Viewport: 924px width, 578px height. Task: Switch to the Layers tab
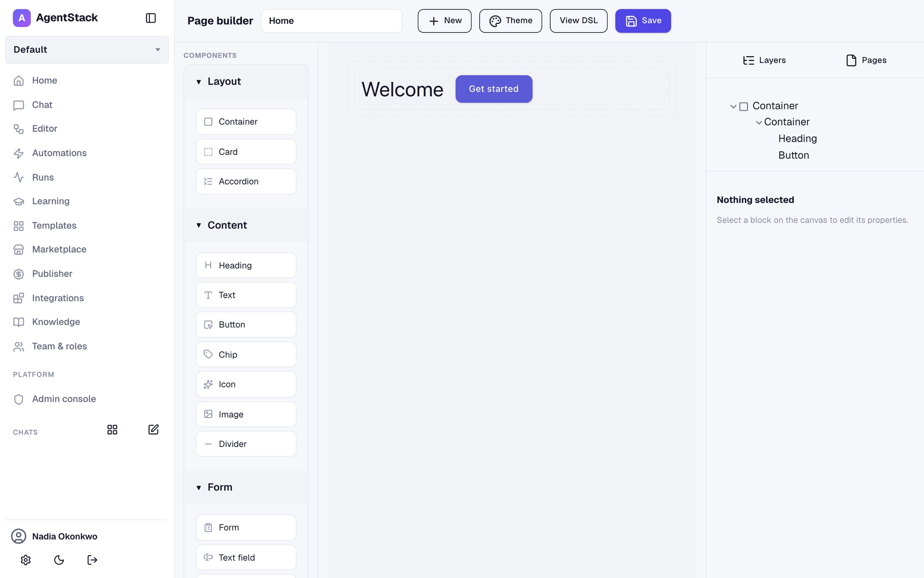[764, 60]
